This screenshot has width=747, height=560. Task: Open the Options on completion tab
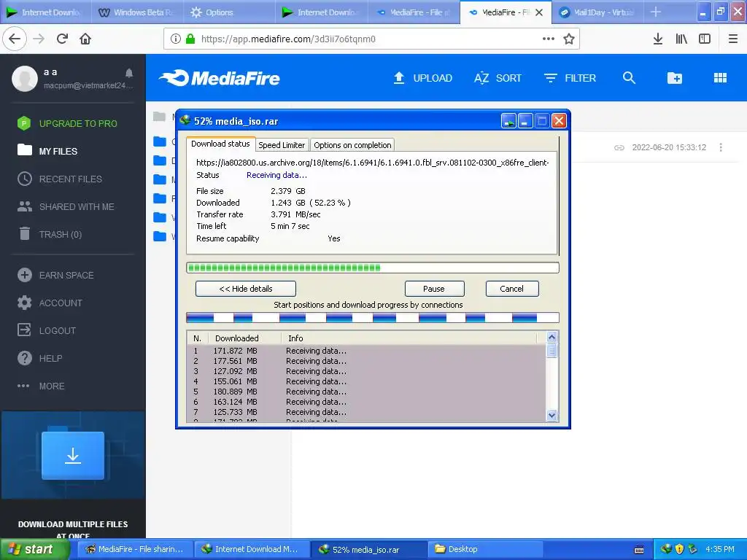(352, 145)
